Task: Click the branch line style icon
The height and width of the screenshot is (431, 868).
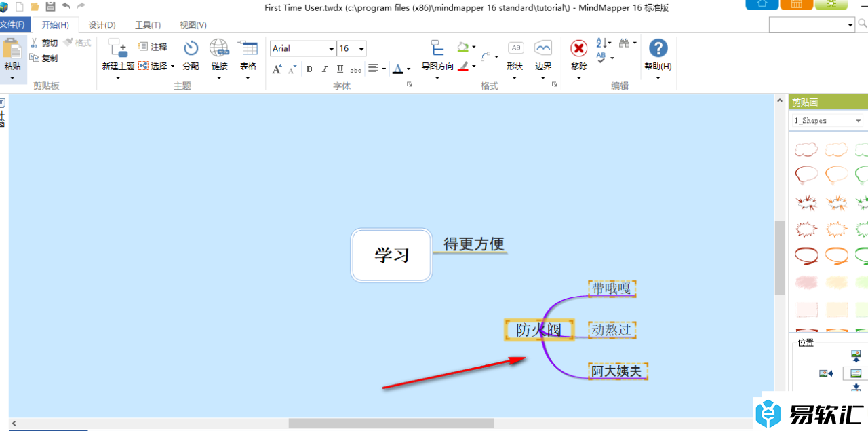Action: 486,57
